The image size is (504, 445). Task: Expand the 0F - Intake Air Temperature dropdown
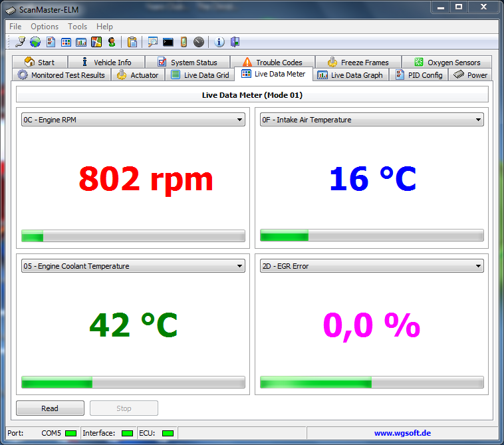coord(372,120)
